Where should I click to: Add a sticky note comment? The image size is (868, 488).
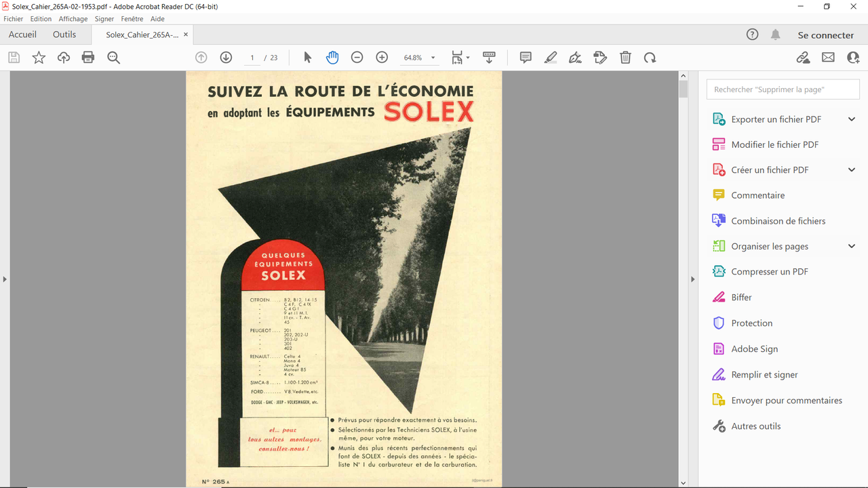tap(526, 58)
